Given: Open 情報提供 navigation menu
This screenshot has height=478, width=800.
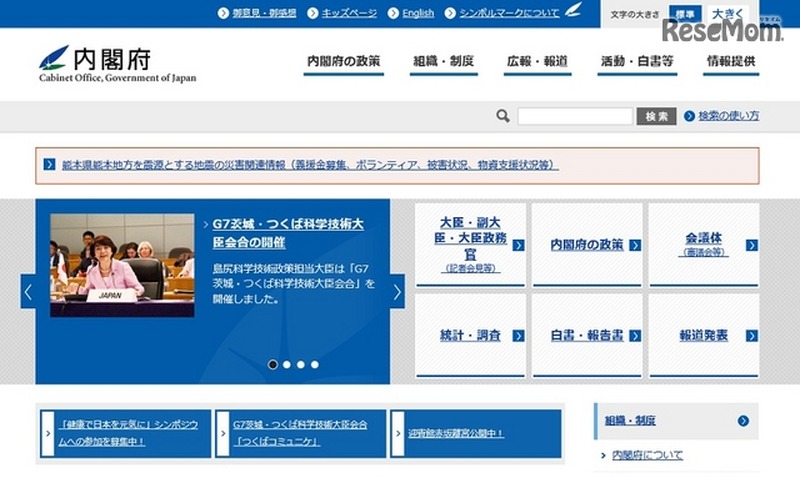Looking at the screenshot, I should point(731,62).
